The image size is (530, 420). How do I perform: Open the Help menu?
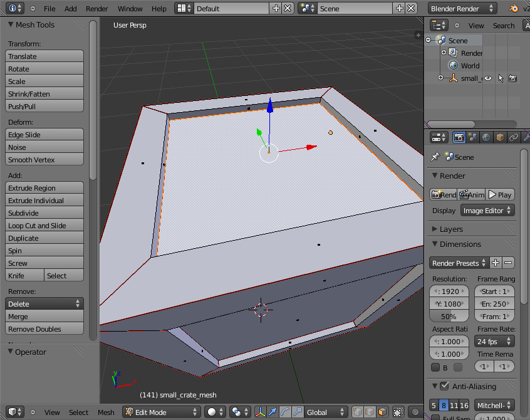[158, 8]
